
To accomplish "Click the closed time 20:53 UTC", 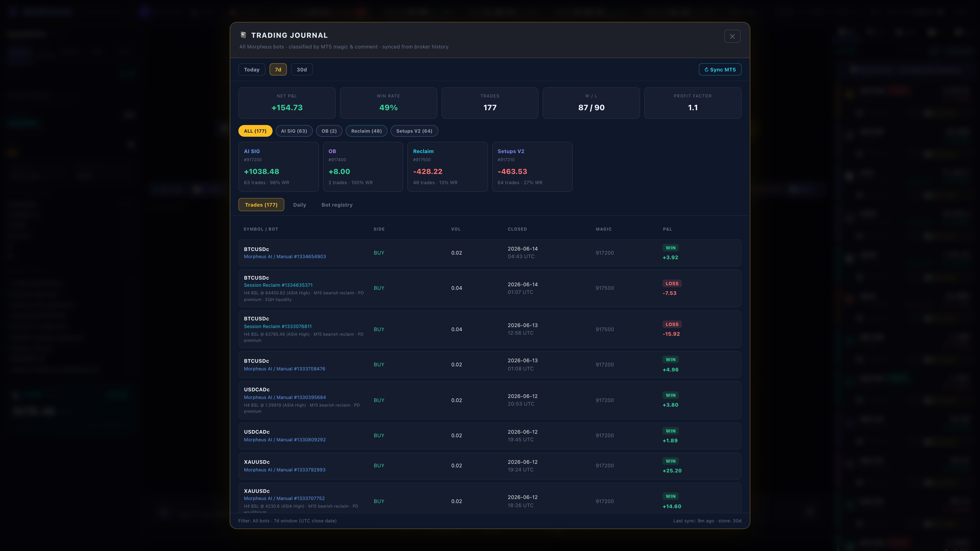I will click(x=521, y=404).
